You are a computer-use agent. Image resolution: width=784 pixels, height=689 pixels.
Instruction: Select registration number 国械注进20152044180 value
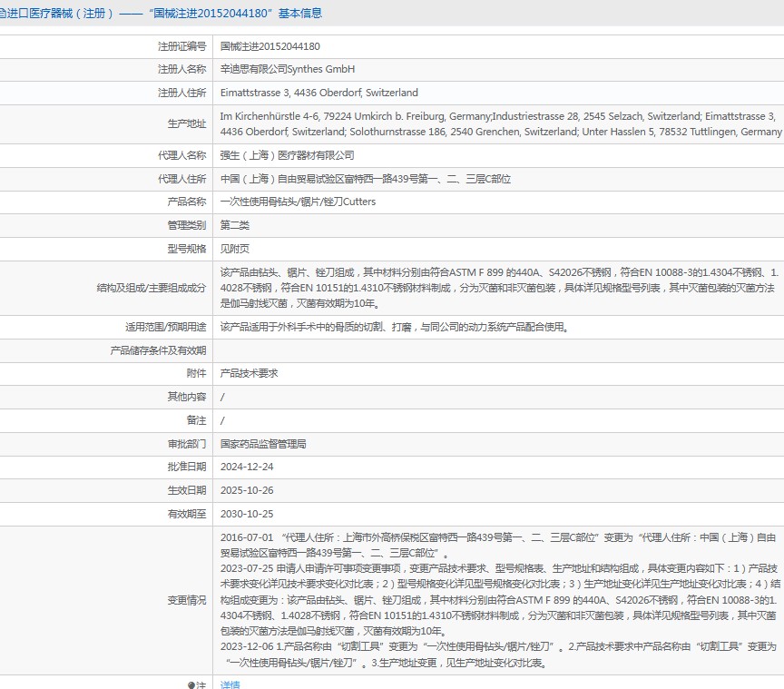click(x=270, y=46)
